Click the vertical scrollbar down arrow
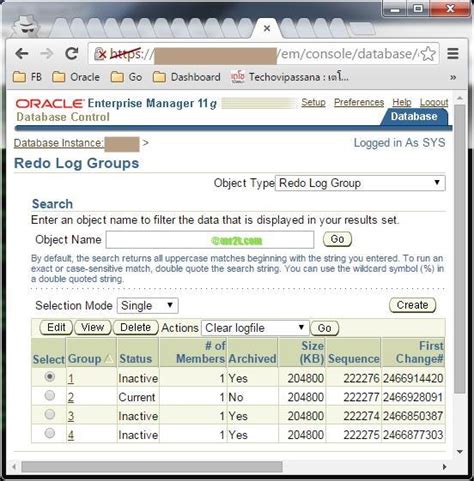This screenshot has width=474, height=481. coord(460,452)
